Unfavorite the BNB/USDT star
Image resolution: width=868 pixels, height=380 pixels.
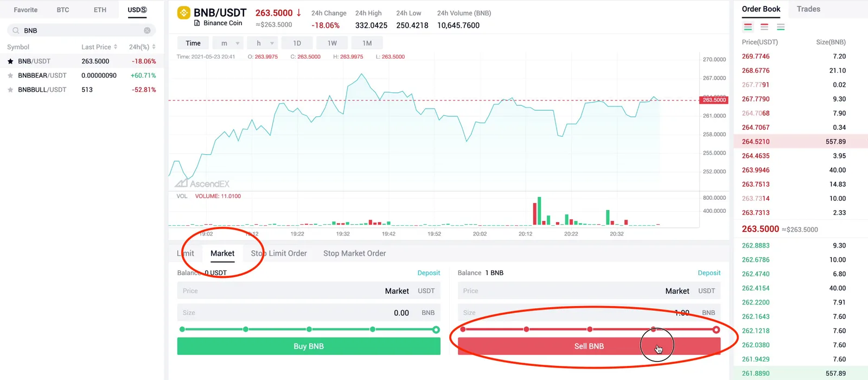coord(10,61)
